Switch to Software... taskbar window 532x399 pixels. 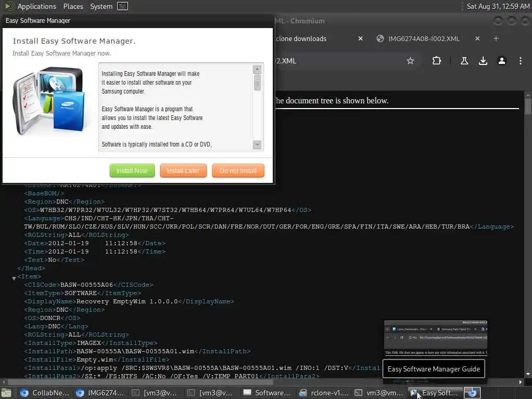pyautogui.click(x=267, y=393)
